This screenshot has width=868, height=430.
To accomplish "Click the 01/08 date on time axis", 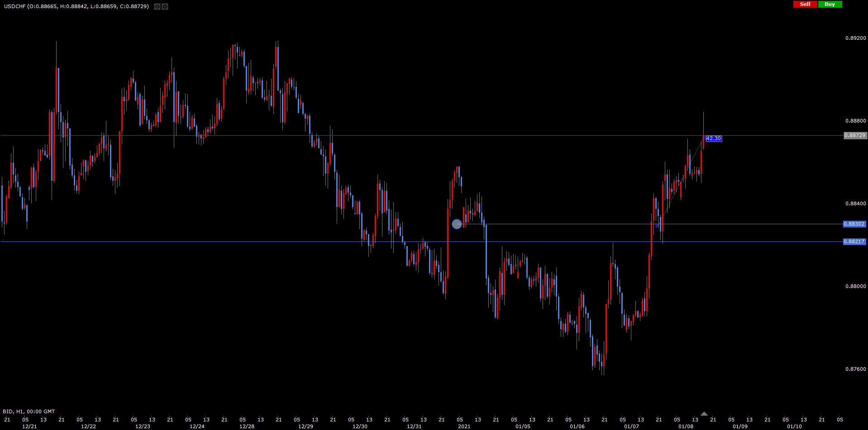I will click(686, 426).
